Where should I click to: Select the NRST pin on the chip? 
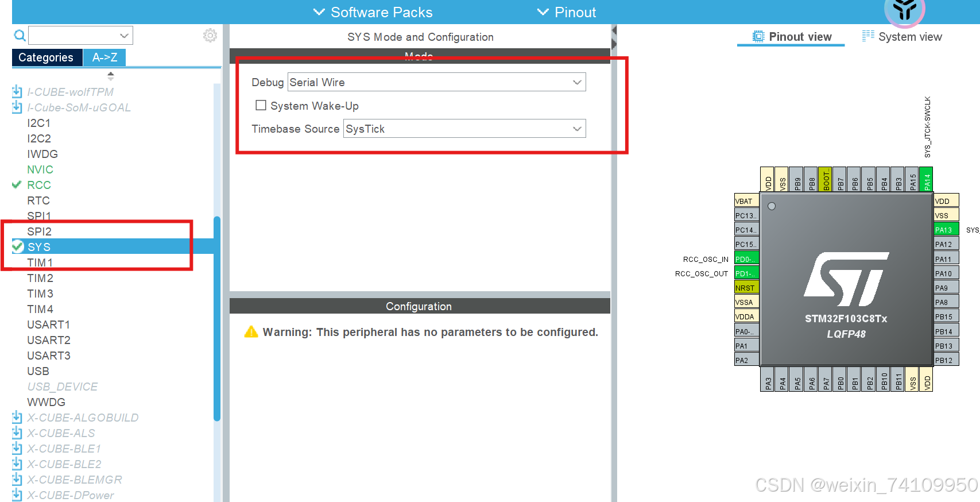(746, 288)
